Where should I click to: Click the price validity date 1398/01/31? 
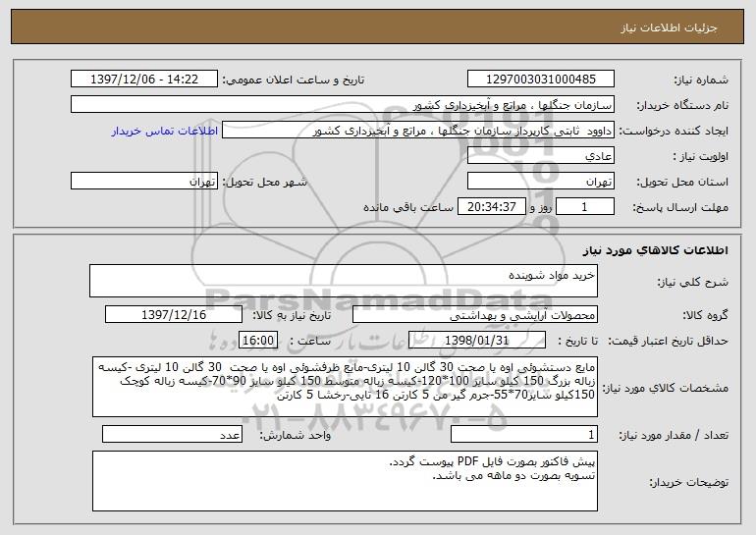coord(477,341)
